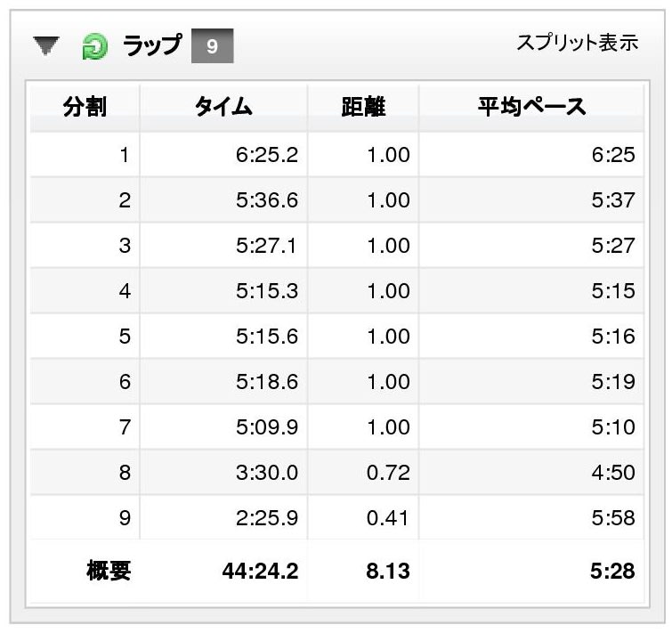Image resolution: width=672 pixels, height=633 pixels.
Task: Click the green lap refresh icon
Action: point(94,46)
